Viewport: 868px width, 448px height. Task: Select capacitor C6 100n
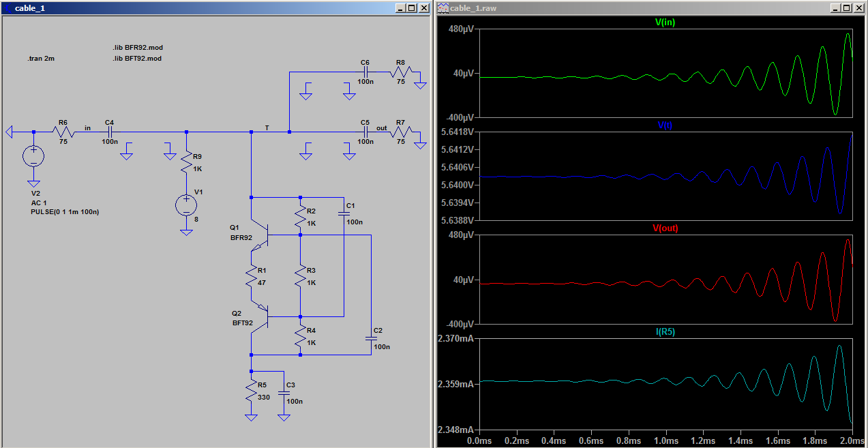coord(365,72)
